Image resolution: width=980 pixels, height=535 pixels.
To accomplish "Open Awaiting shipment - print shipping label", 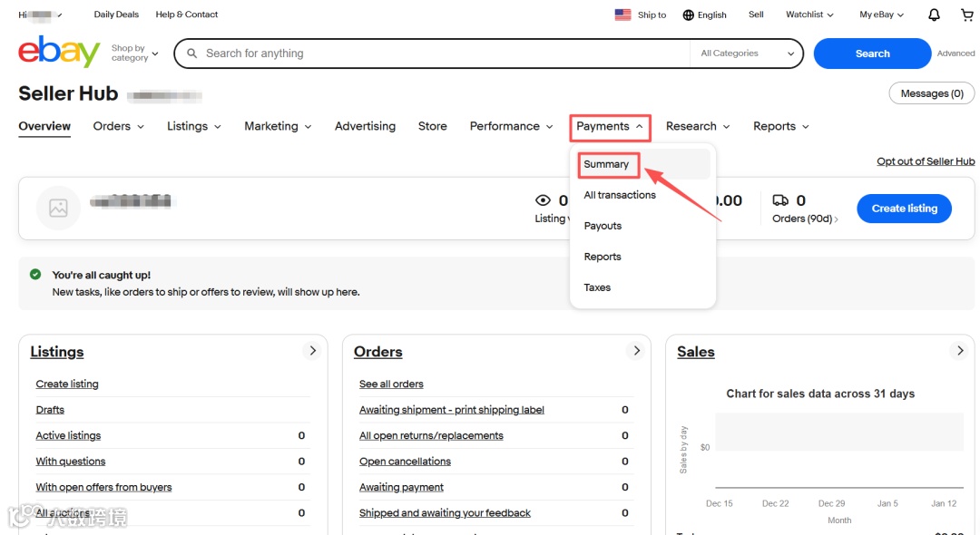I will [x=451, y=410].
